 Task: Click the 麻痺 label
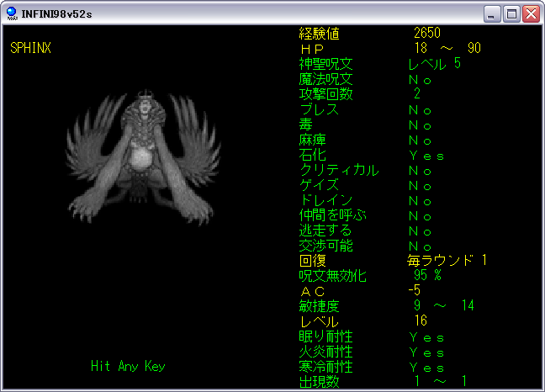tap(312, 140)
